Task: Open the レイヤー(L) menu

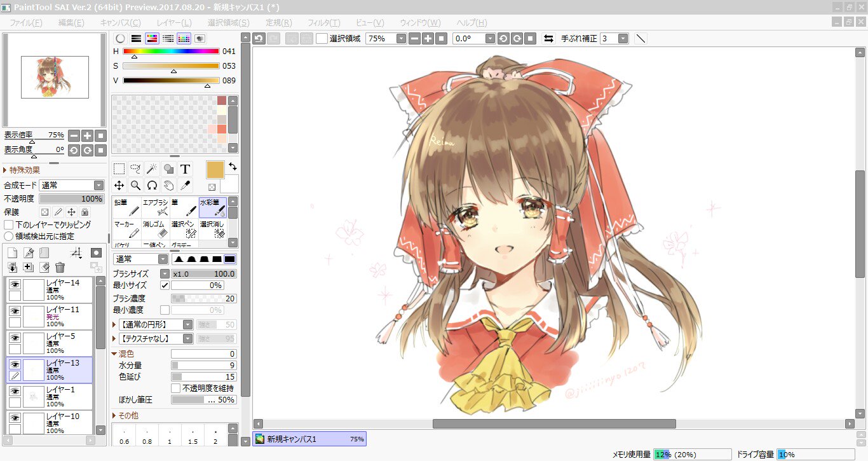Action: coord(174,23)
